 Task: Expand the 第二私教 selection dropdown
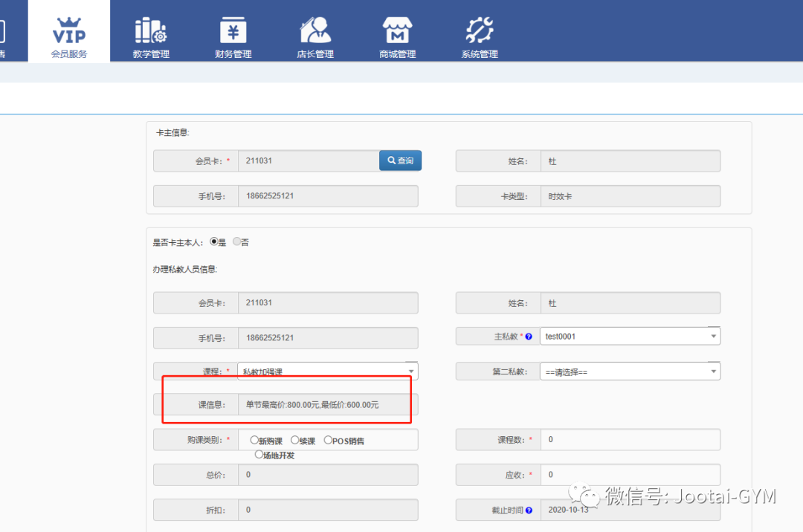[x=712, y=371]
